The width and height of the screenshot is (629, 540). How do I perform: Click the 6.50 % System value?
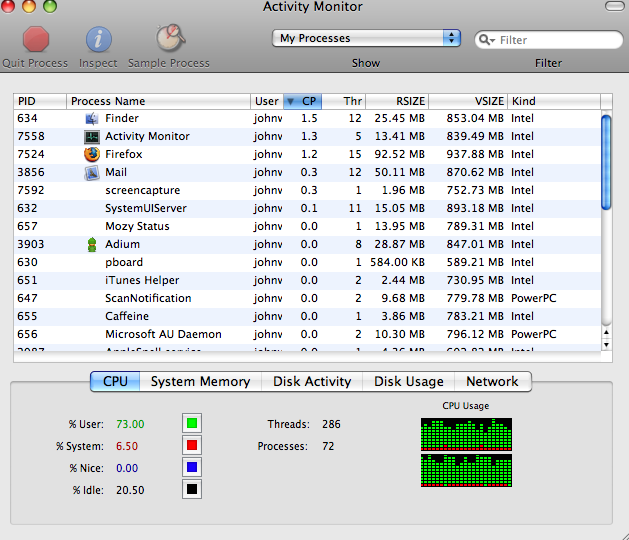(x=127, y=447)
